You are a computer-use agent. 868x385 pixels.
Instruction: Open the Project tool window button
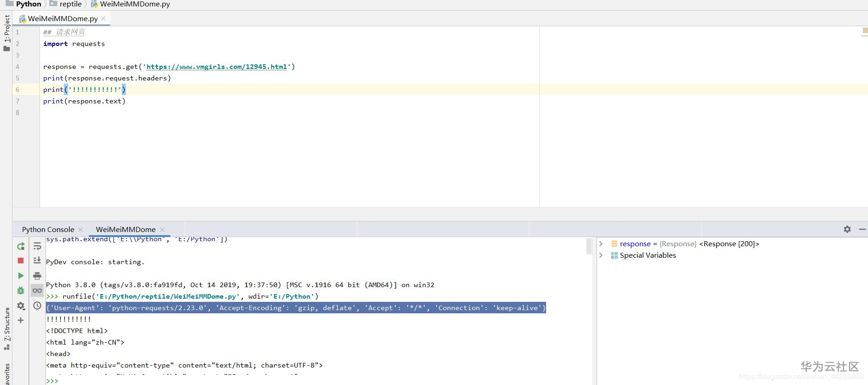pos(6,32)
